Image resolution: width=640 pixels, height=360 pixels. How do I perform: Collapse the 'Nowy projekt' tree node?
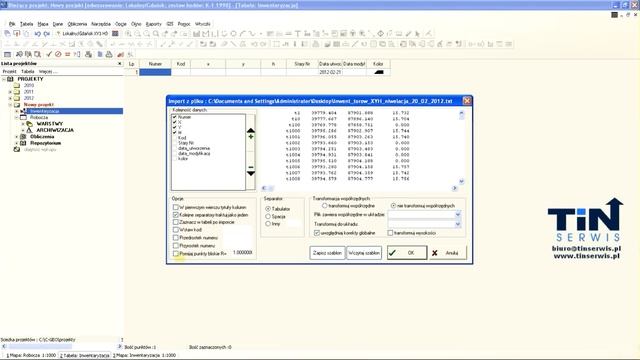click(x=10, y=105)
